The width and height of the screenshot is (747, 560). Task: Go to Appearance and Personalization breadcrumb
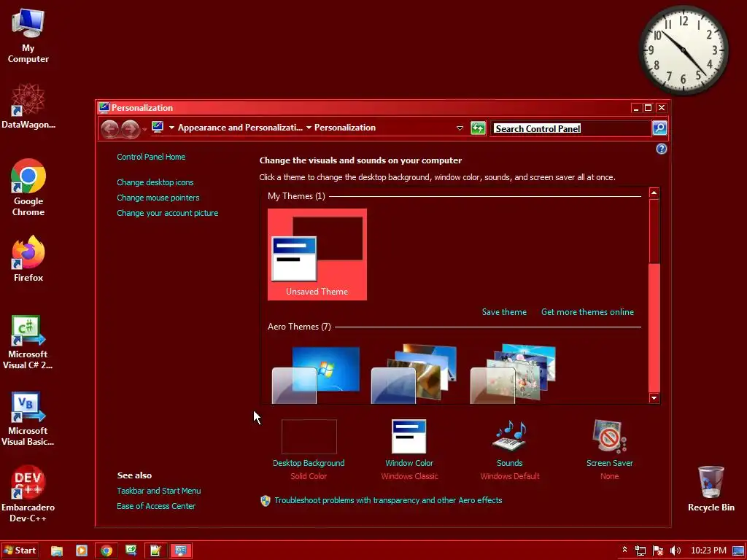click(240, 128)
